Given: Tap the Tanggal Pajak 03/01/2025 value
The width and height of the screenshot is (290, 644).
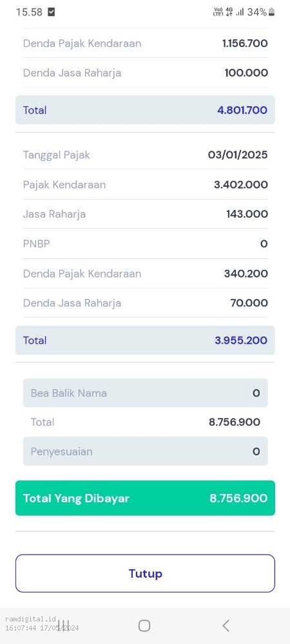Looking at the screenshot, I should click(x=238, y=155).
